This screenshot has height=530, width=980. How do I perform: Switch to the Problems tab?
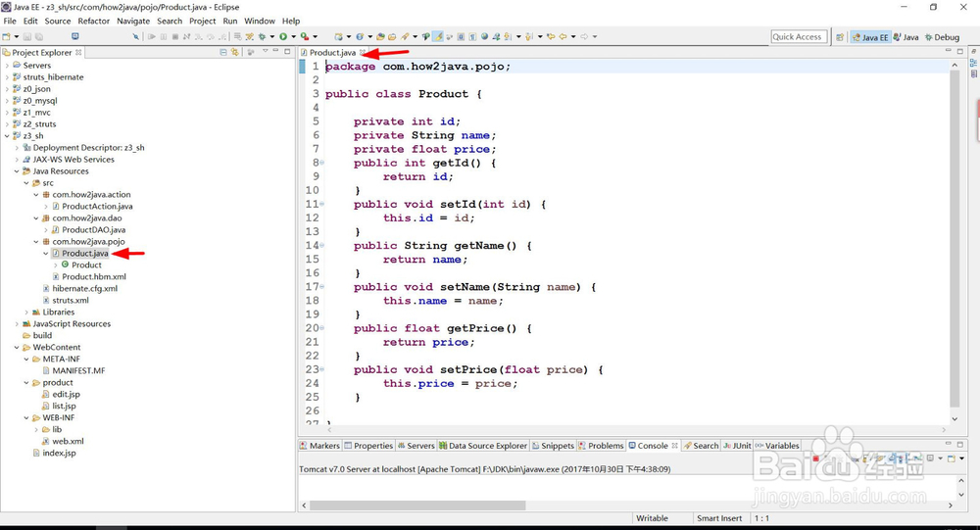tap(602, 446)
